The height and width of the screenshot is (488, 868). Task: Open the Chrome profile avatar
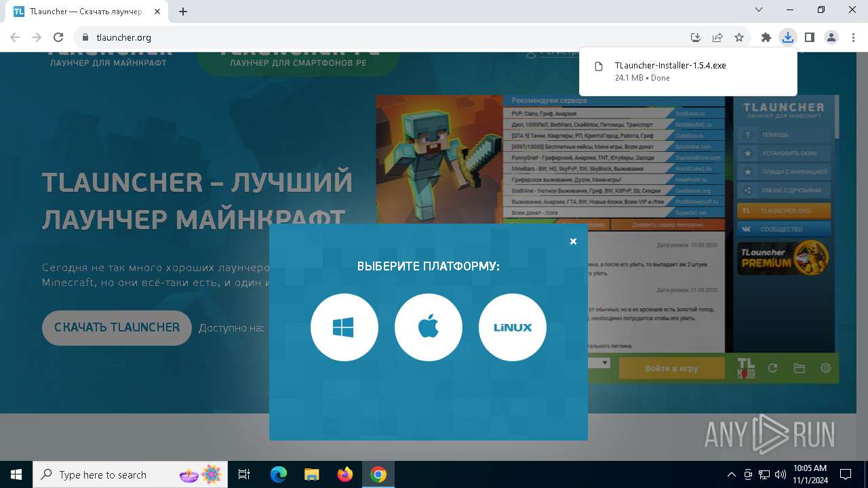(831, 37)
